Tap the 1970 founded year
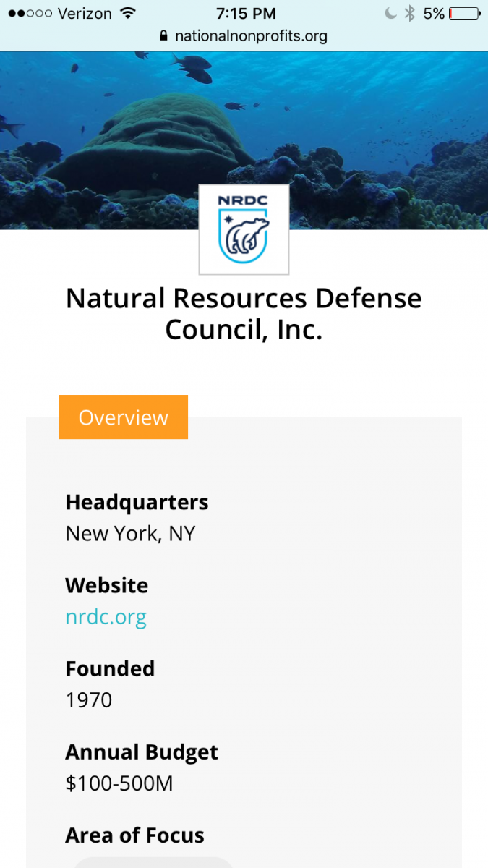 point(89,700)
